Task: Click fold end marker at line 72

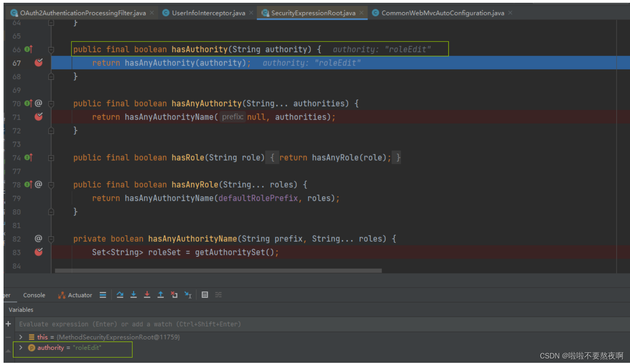Action: tap(51, 131)
